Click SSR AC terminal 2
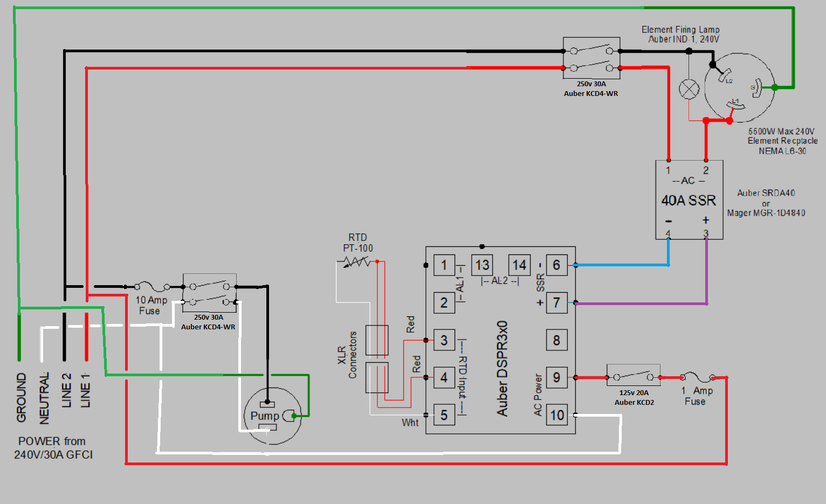This screenshot has width=826, height=504. 706,170
